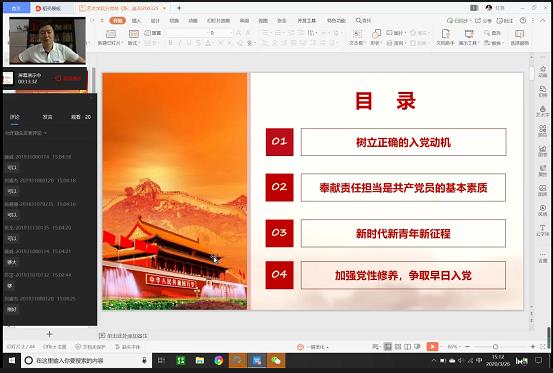Select normal view icon in status bar
Screen dimensions: 553x373
[388, 347]
